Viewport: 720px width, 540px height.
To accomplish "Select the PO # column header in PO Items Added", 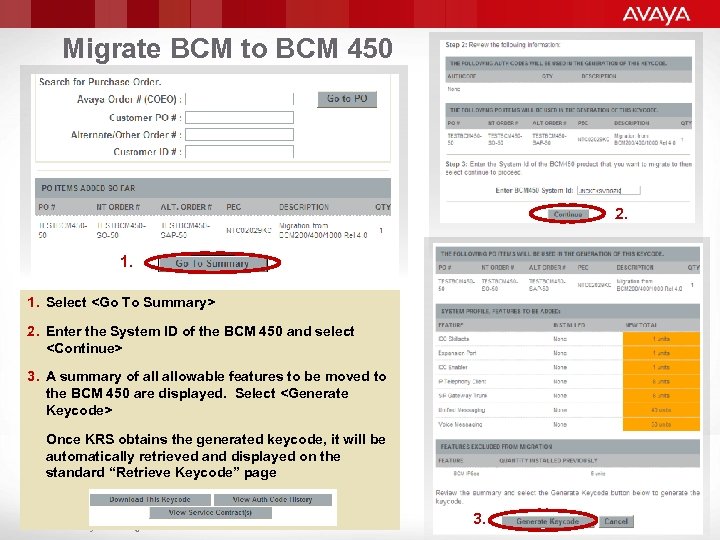I will click(x=46, y=207).
